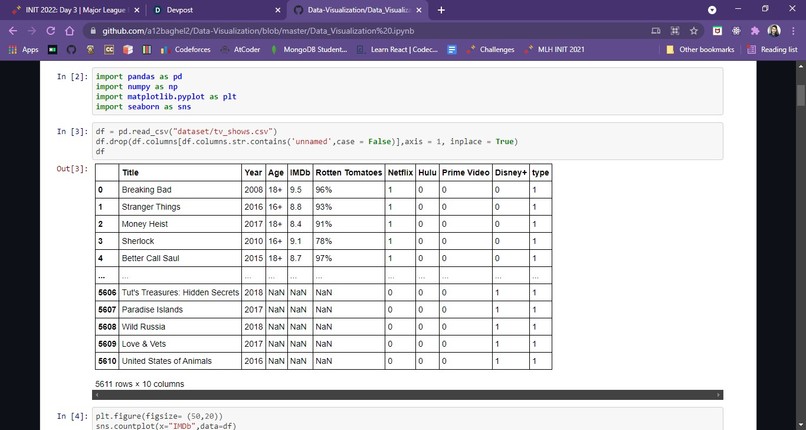The width and height of the screenshot is (806, 430).
Task: Click the '5611 rows × 10 columns' text
Action: tap(139, 384)
